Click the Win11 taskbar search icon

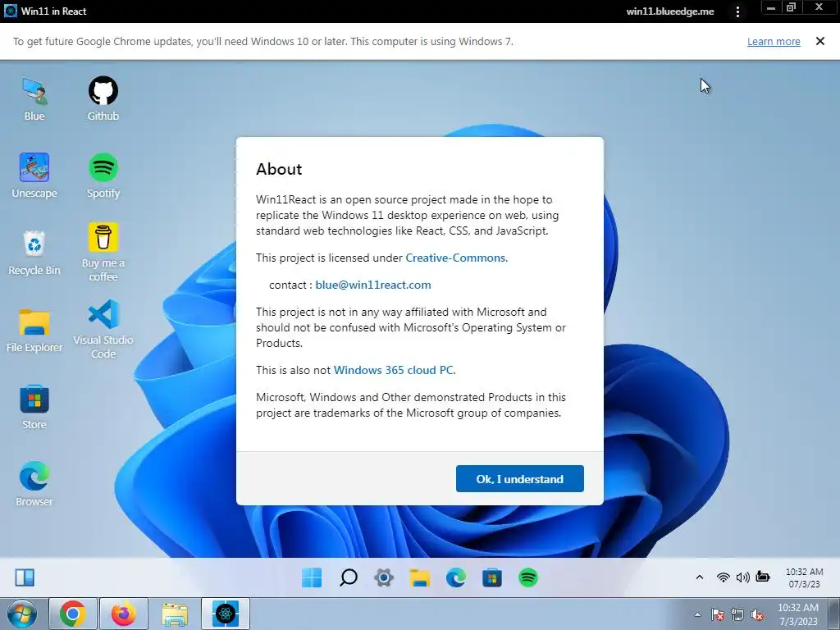point(348,577)
